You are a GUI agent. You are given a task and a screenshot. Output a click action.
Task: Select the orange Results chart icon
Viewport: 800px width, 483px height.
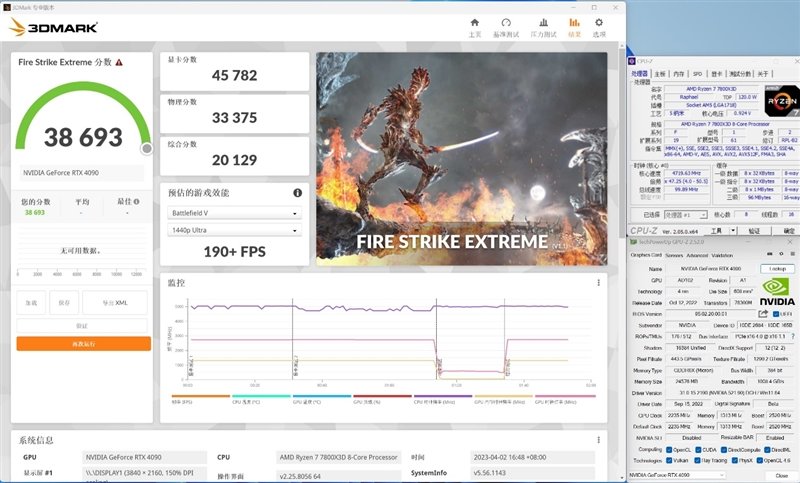pyautogui.click(x=574, y=22)
